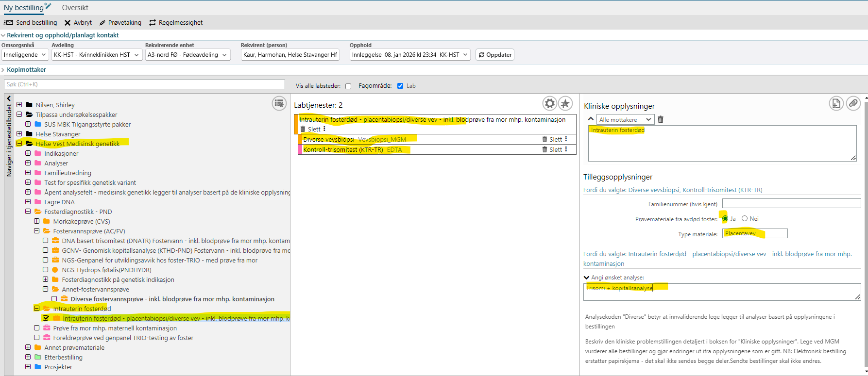Click the Familienummer input field
This screenshot has height=376, width=868.
pos(791,203)
